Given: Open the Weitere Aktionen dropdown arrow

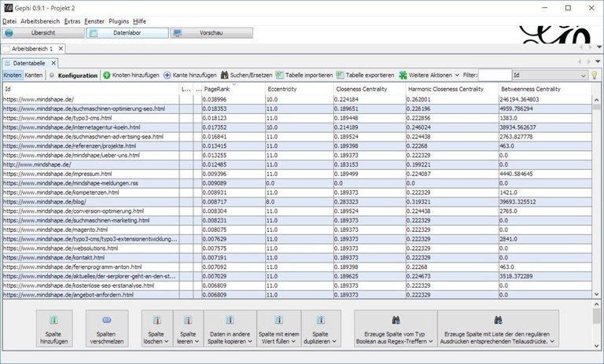Looking at the screenshot, I should [457, 75].
